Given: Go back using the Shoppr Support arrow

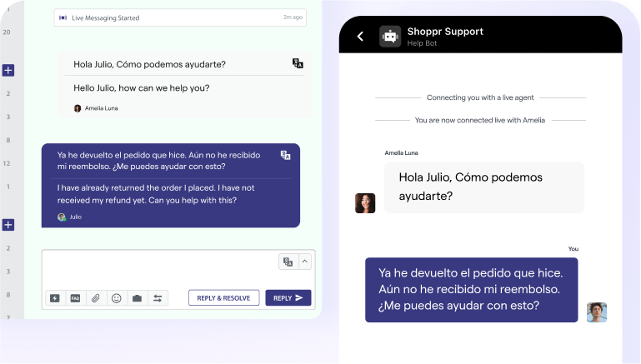Looking at the screenshot, I should (360, 36).
